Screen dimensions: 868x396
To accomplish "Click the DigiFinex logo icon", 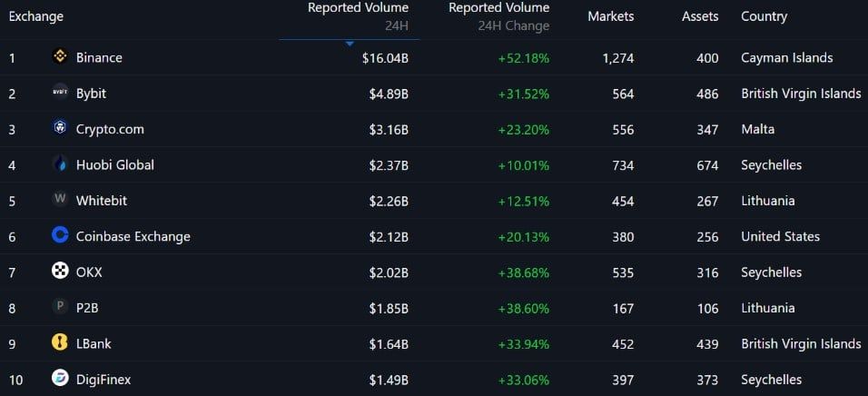I will 60,378.
